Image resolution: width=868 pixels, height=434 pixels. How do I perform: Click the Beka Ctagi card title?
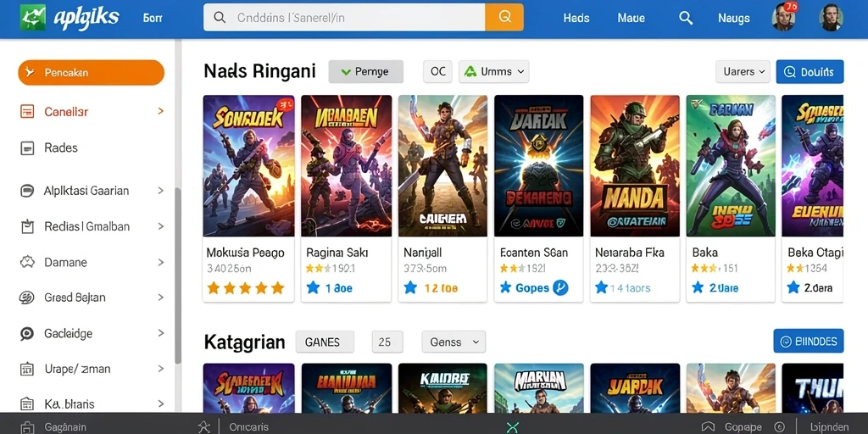click(815, 253)
